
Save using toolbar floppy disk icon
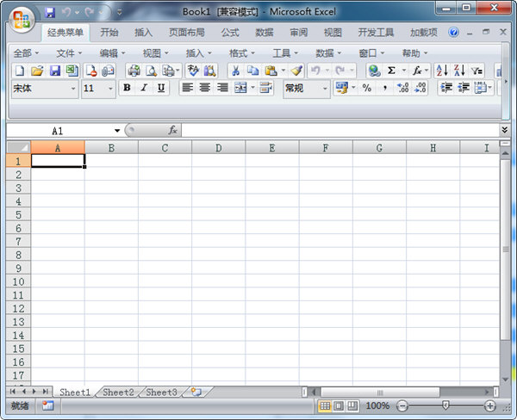click(x=55, y=71)
